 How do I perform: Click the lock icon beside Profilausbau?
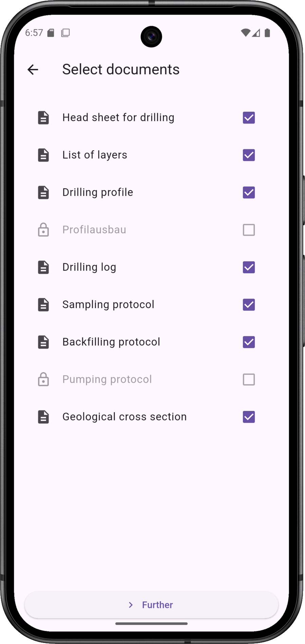click(43, 230)
